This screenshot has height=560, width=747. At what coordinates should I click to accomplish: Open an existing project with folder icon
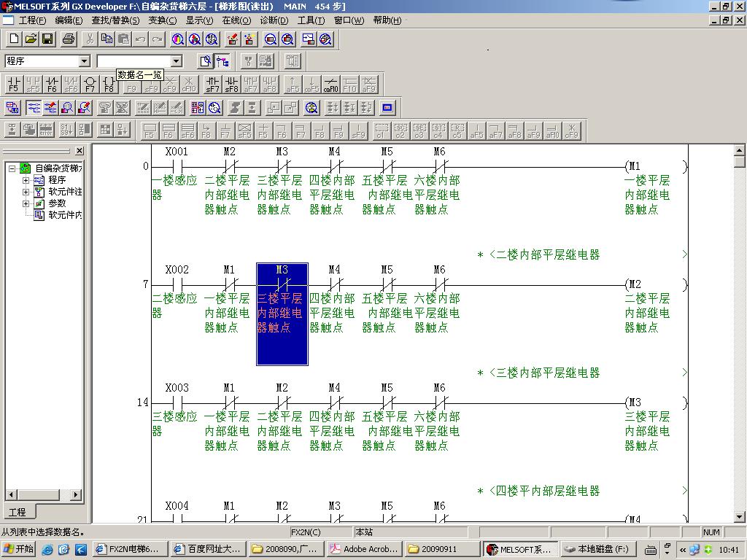[x=31, y=39]
